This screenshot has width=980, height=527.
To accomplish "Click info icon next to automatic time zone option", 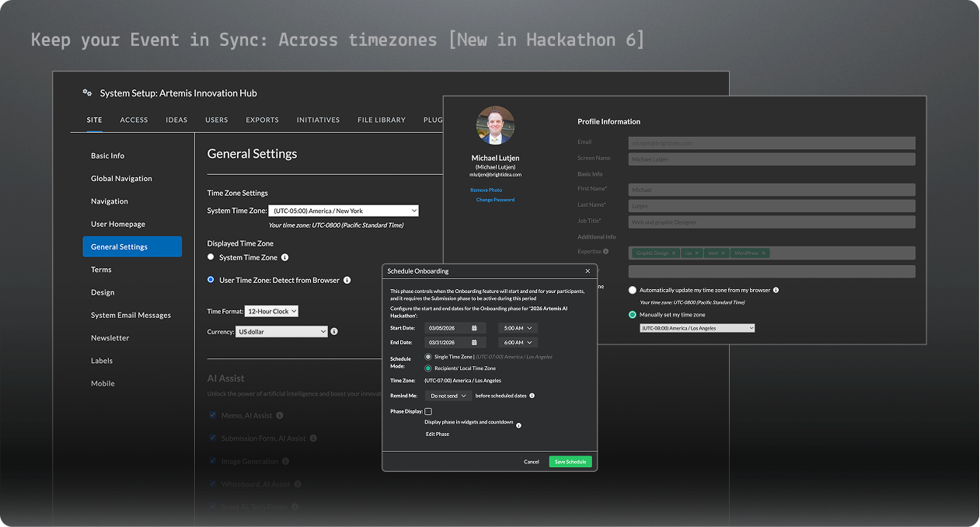I will pos(776,290).
